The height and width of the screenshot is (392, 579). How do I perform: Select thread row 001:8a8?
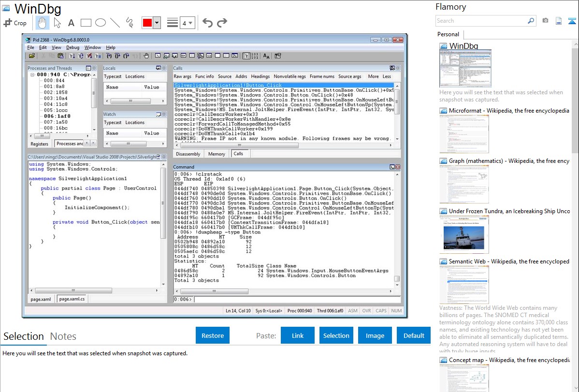[54, 87]
